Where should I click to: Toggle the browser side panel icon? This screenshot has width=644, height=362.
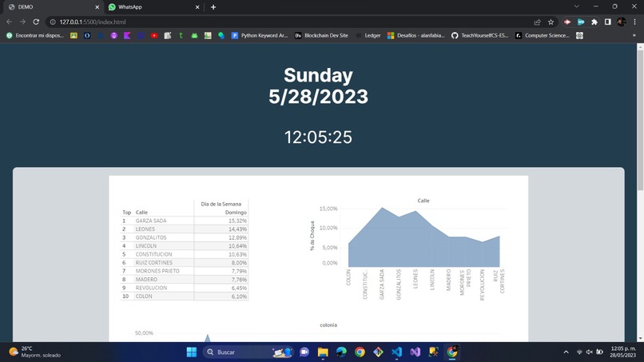pyautogui.click(x=608, y=22)
